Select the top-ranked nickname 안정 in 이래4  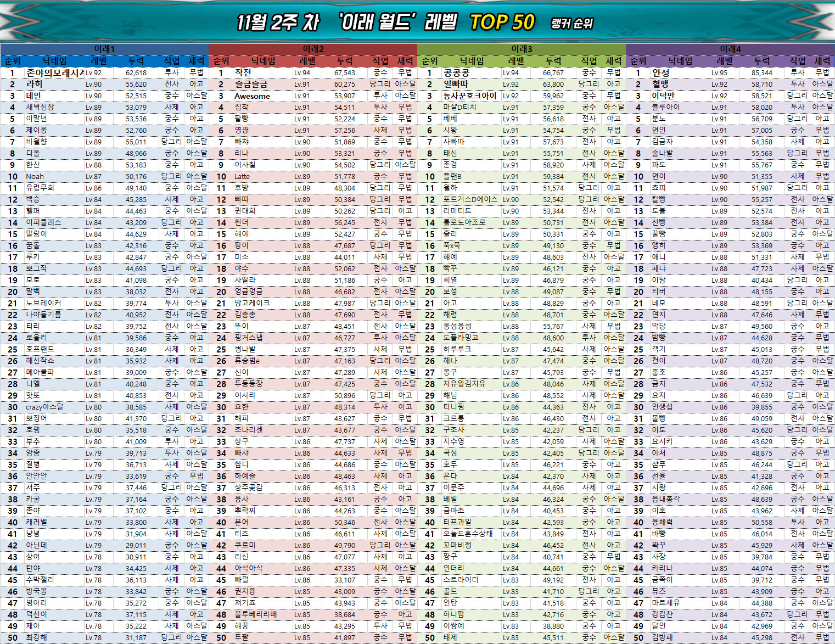tap(660, 72)
